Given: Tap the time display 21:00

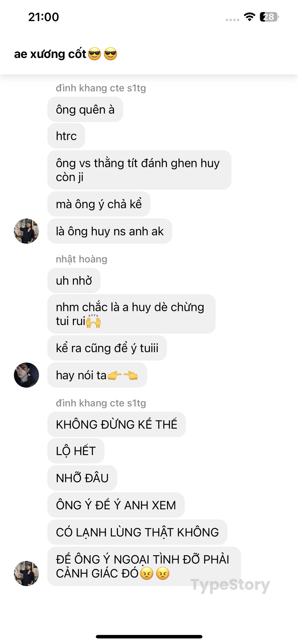Looking at the screenshot, I should [x=44, y=17].
